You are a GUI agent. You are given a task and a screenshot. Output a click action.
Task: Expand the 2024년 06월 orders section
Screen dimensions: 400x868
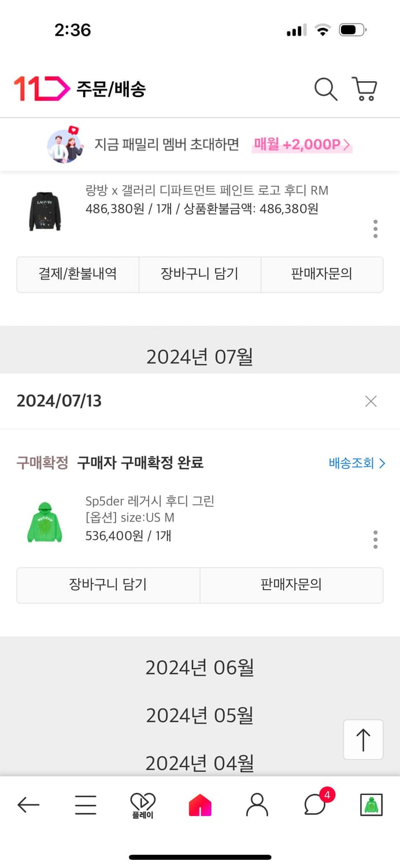click(x=199, y=668)
